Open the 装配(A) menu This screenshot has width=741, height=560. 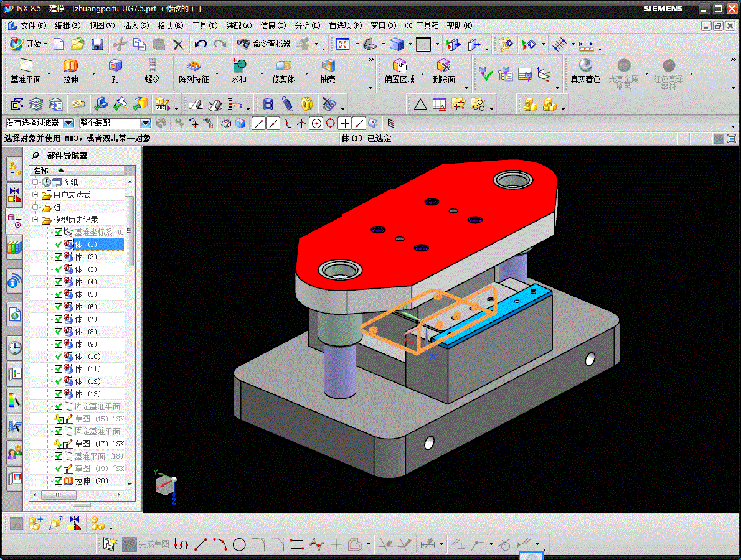coord(238,26)
